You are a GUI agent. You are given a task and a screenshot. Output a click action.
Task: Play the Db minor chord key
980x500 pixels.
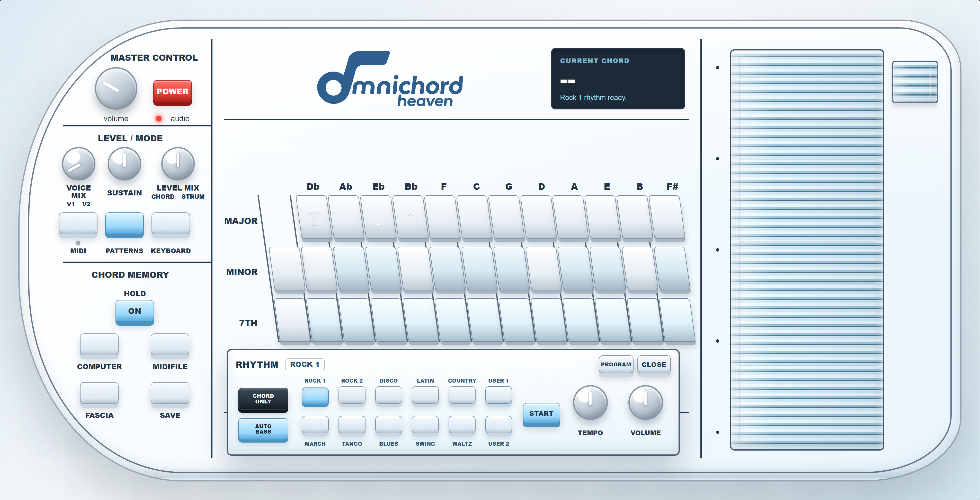[x=319, y=269]
